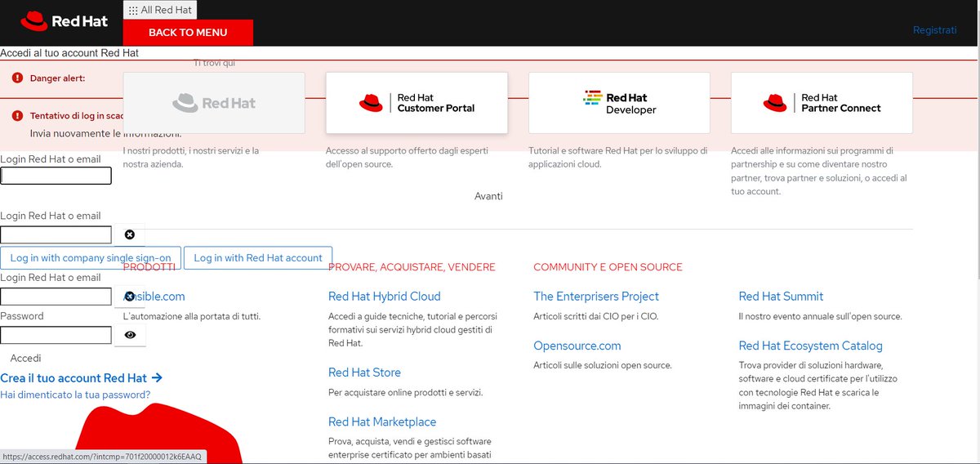Viewport: 980px width, 464px height.
Task: Open the Red Hat Partner Connect card
Action: coord(822,103)
